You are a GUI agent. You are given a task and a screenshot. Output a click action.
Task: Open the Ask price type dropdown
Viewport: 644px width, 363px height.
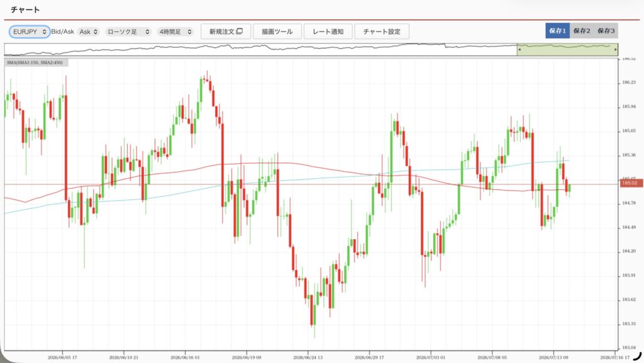click(88, 31)
